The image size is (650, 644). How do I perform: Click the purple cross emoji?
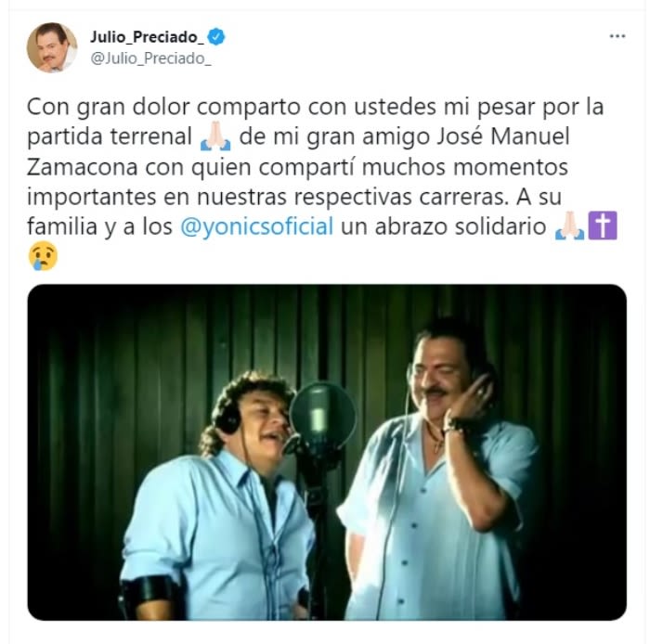tap(603, 225)
